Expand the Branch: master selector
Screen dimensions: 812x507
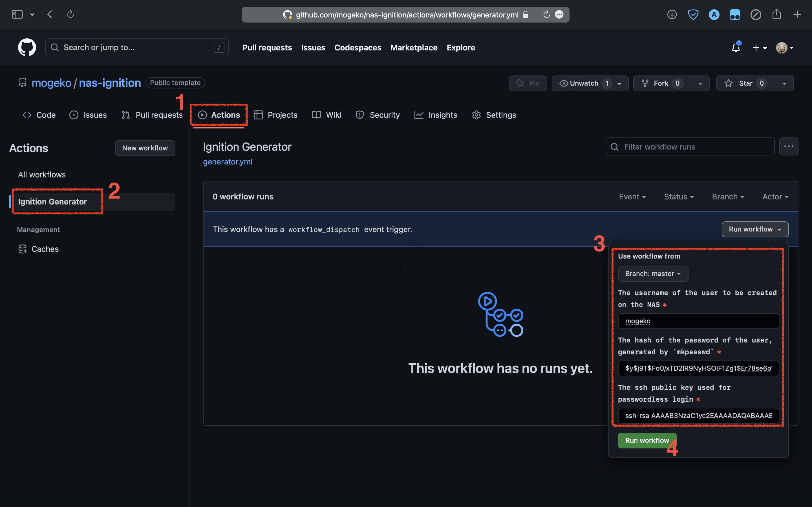[x=653, y=273]
